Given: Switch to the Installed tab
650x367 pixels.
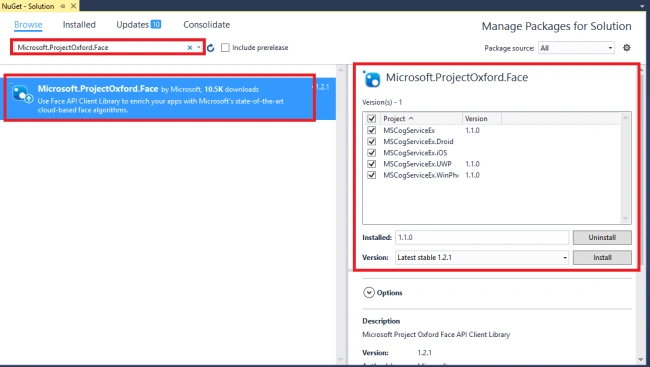Looking at the screenshot, I should coord(79,25).
